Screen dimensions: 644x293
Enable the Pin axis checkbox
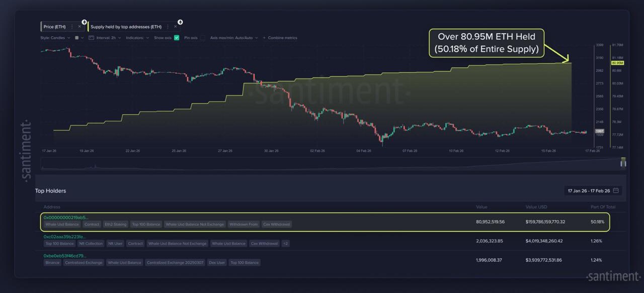tap(202, 38)
